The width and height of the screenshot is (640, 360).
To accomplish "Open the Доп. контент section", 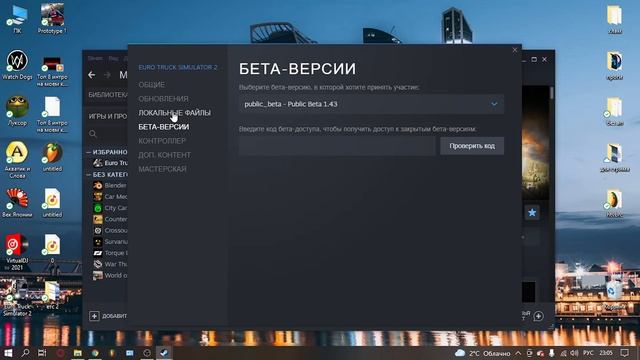I will (x=164, y=155).
